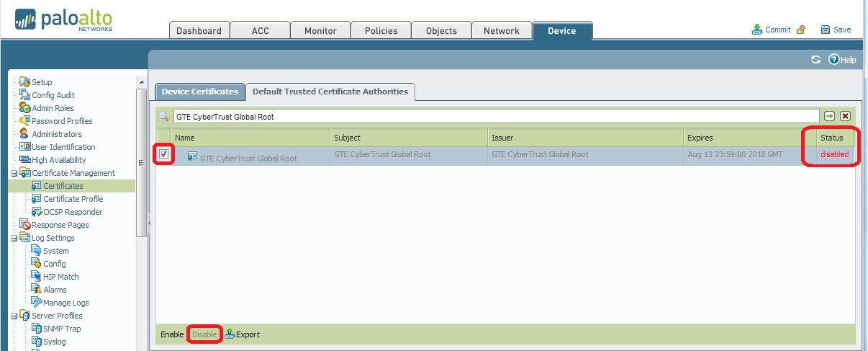
Task: Switch to the ACC tab
Action: click(x=260, y=30)
